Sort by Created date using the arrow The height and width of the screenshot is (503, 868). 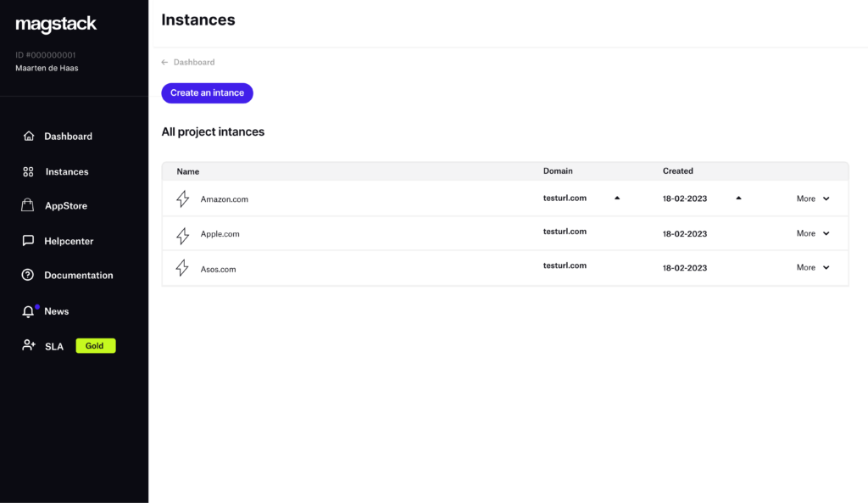click(x=738, y=198)
